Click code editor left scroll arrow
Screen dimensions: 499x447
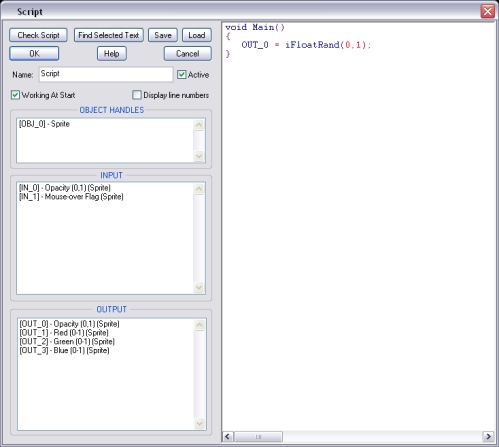(x=228, y=436)
